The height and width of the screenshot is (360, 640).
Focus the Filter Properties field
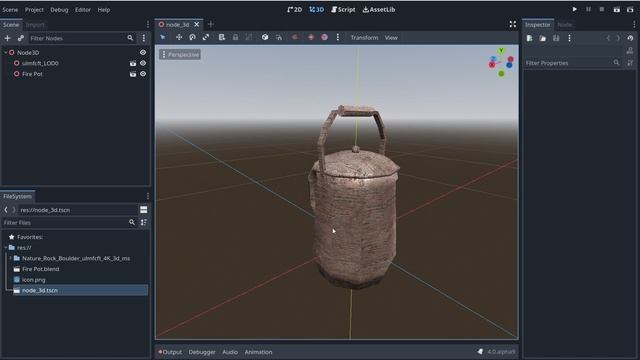[573, 63]
